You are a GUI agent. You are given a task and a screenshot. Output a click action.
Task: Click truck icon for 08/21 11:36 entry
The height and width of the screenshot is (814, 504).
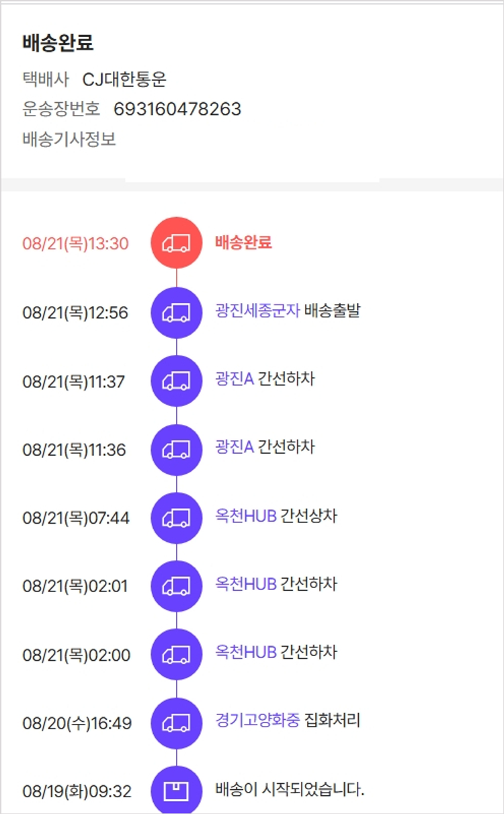(176, 450)
